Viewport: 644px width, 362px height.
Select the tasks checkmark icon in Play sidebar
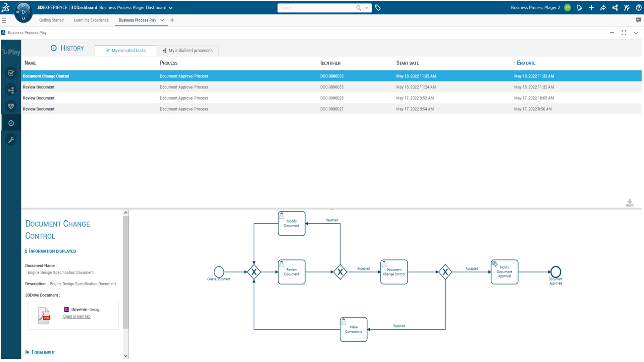point(11,73)
